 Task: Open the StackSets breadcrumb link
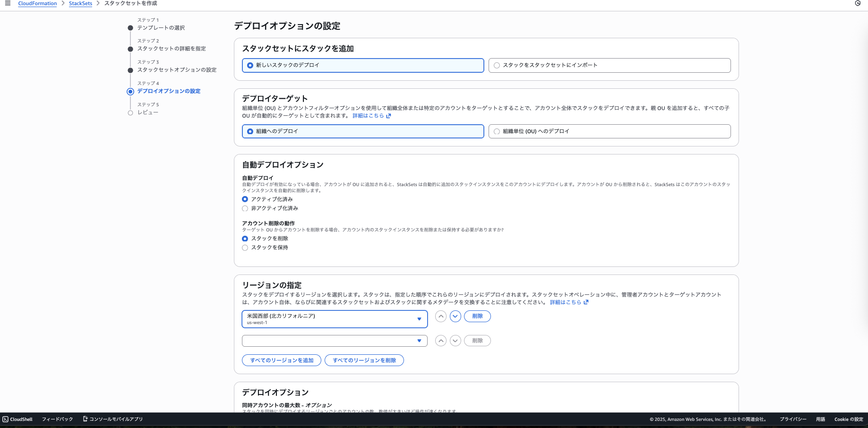[x=80, y=3]
